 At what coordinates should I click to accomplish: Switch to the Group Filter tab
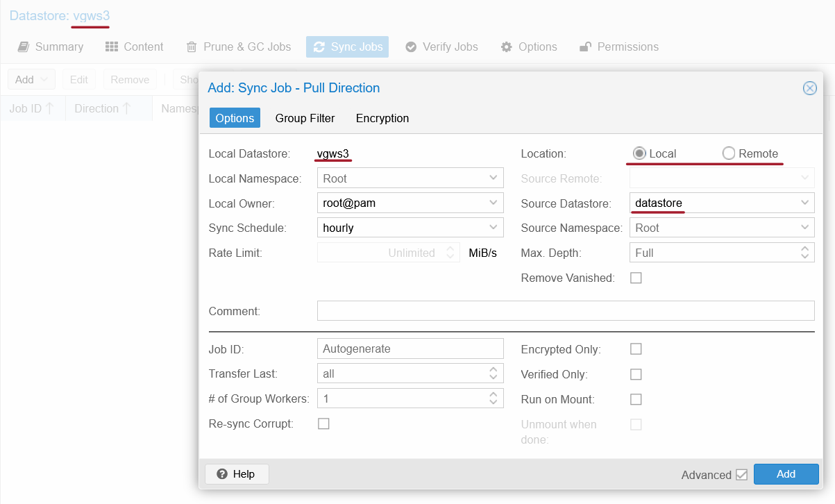point(305,118)
